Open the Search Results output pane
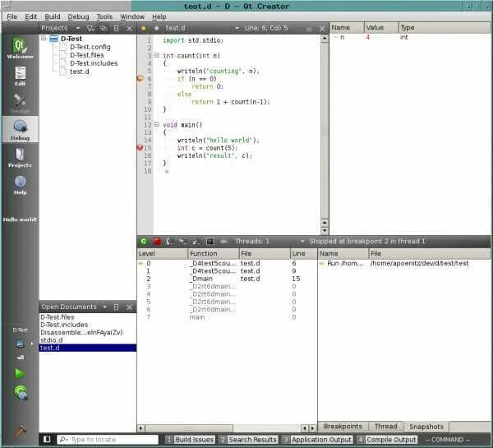This screenshot has height=448, width=493. 248,439
